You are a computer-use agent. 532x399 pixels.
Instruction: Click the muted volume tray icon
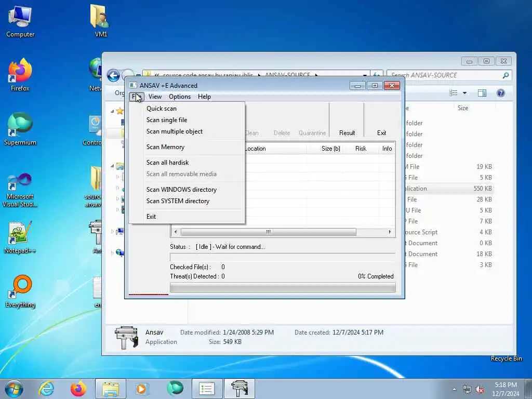(480, 390)
